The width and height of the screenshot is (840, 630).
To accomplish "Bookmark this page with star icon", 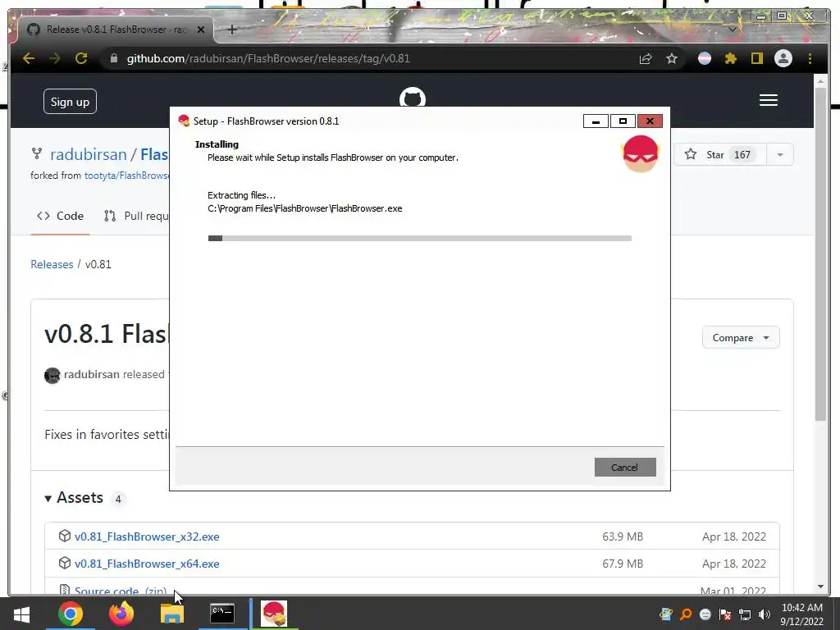I will (x=672, y=58).
